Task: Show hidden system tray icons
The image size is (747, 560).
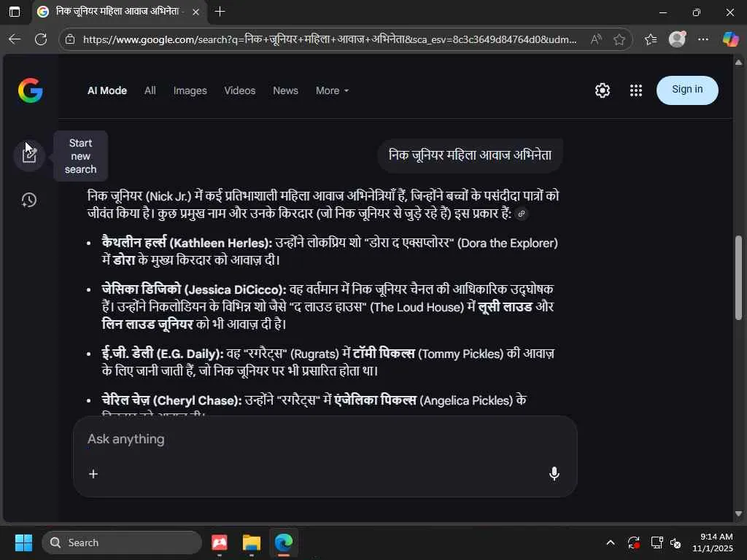Action: (x=611, y=542)
